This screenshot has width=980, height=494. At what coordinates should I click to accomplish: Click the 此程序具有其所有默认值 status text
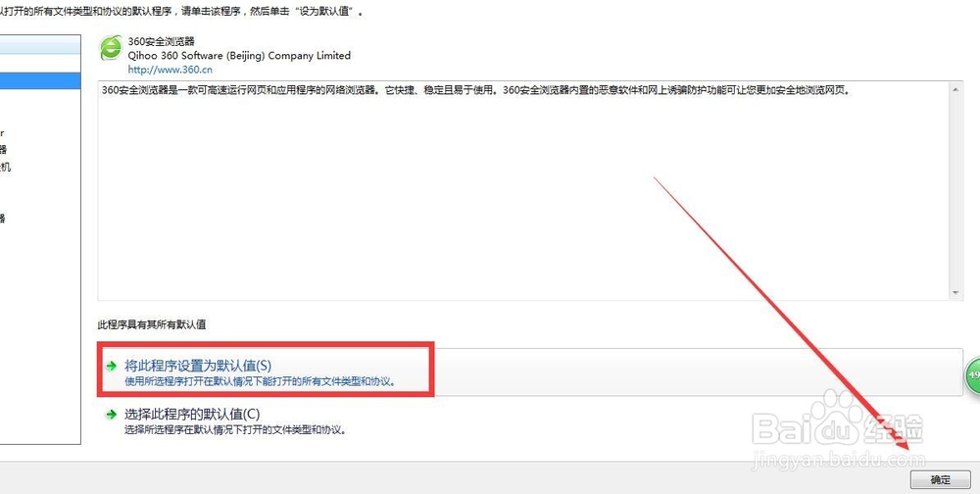[152, 324]
